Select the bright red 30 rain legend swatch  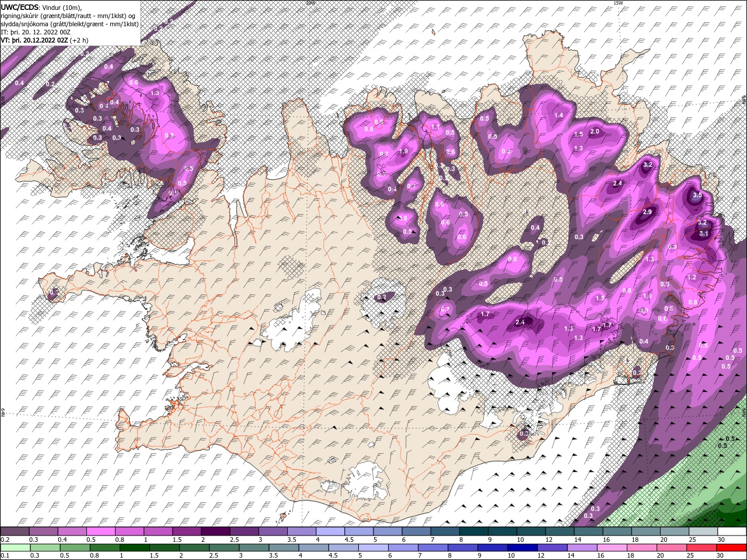[731, 547]
